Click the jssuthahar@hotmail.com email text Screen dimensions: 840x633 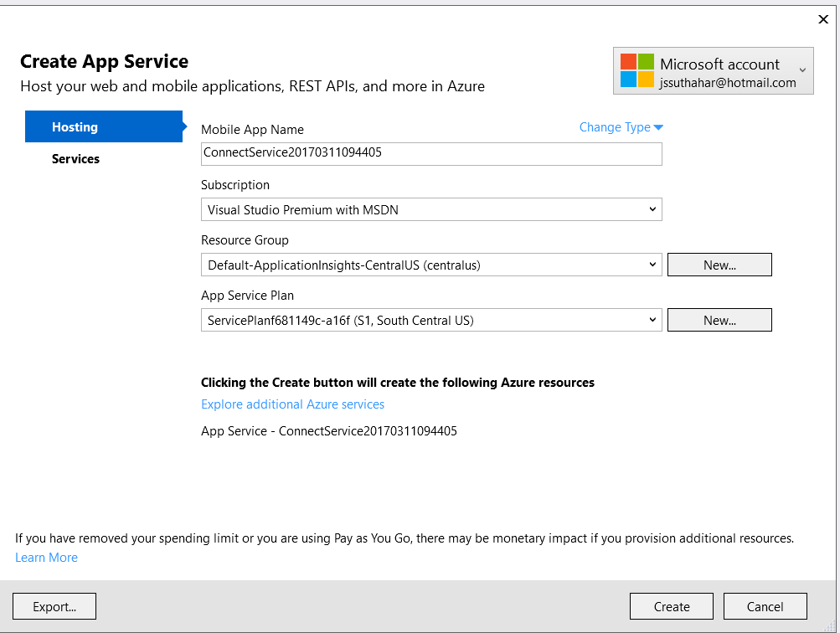(x=728, y=83)
